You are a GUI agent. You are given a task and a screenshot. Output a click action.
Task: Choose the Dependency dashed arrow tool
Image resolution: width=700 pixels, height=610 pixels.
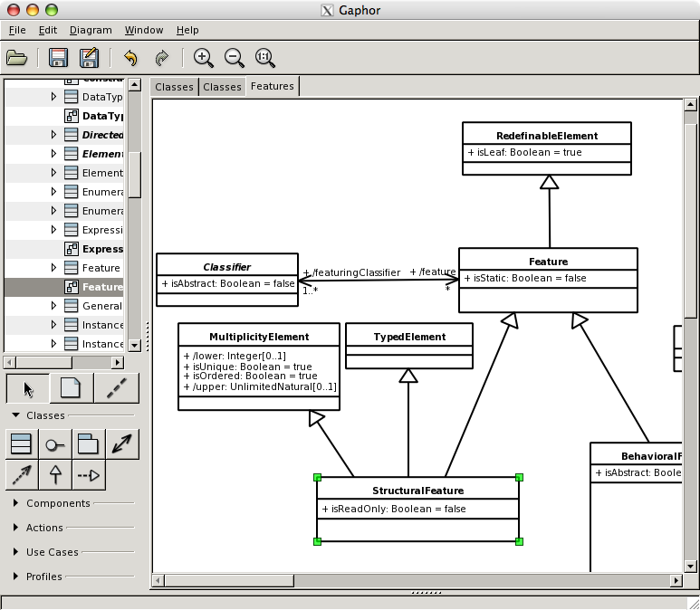(x=22, y=475)
